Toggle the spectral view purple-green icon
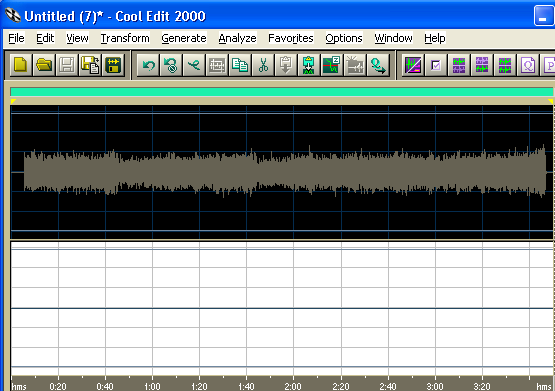The width and height of the screenshot is (555, 391). (x=413, y=65)
